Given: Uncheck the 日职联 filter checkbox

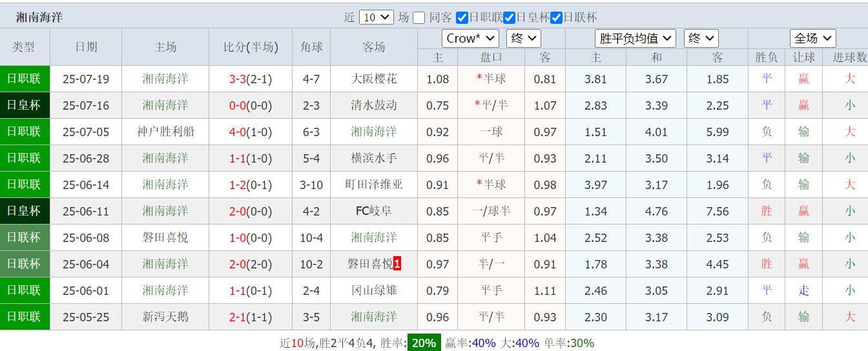Looking at the screenshot, I should pyautogui.click(x=462, y=18).
